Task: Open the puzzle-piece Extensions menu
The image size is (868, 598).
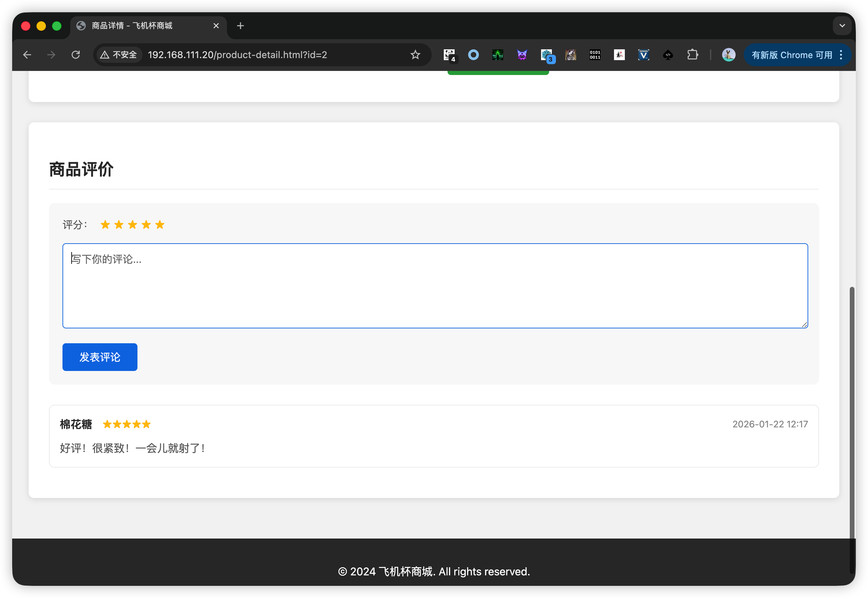Action: [692, 55]
